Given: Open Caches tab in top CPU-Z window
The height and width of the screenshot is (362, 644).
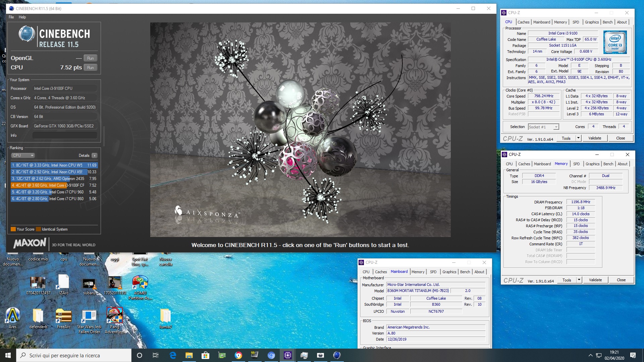Looking at the screenshot, I should (523, 22).
